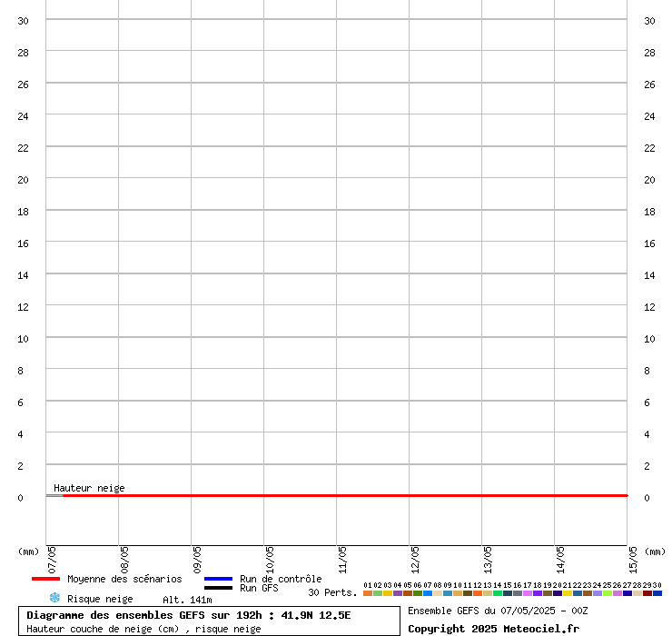Click the 'Run GFS' legend text
The height and width of the screenshot is (636, 672).
(x=259, y=588)
